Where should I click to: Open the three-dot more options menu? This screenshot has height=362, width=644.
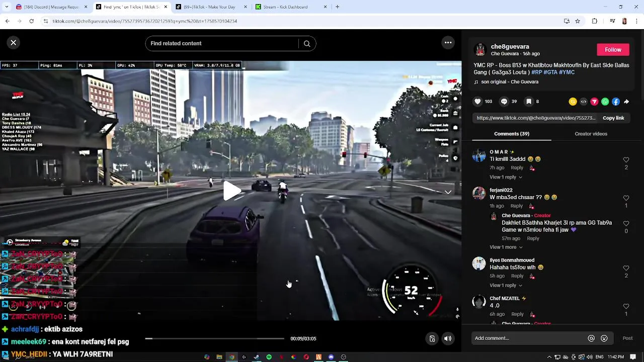(x=448, y=43)
